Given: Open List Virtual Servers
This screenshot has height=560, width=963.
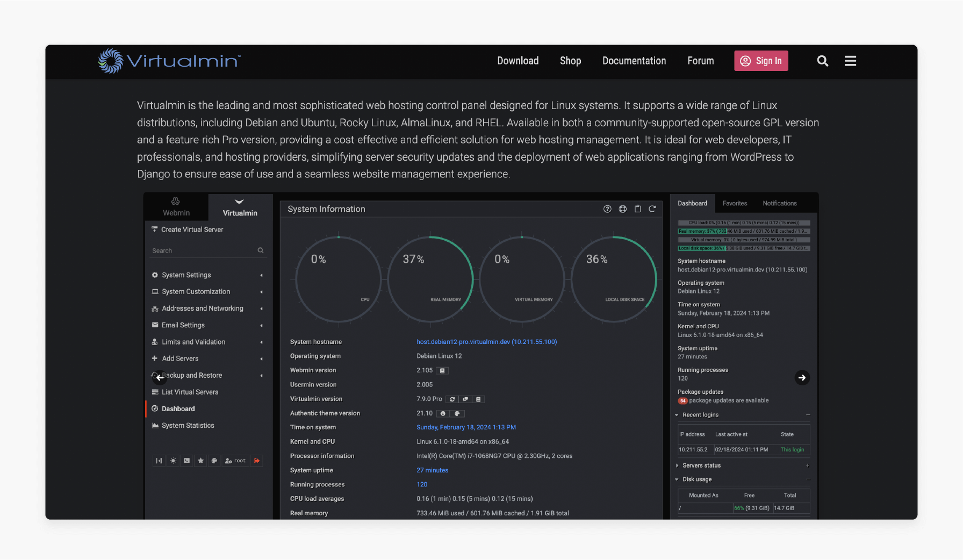Looking at the screenshot, I should point(190,392).
